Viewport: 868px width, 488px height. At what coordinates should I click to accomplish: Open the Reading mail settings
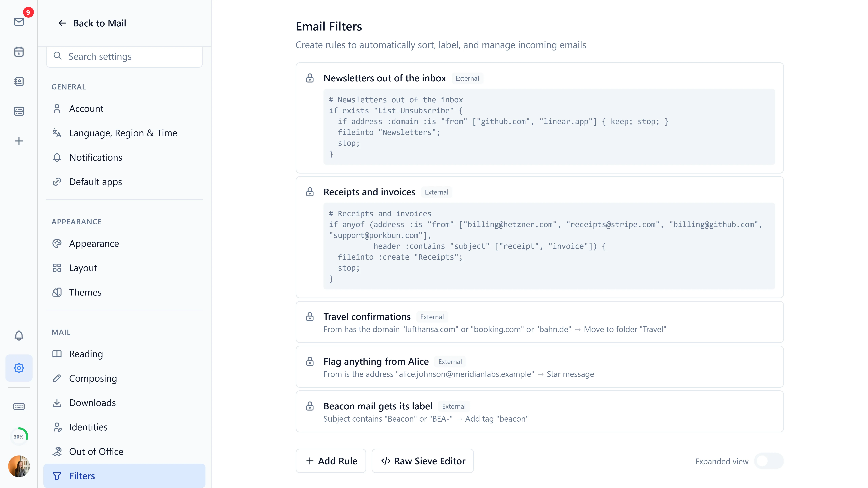(124, 354)
